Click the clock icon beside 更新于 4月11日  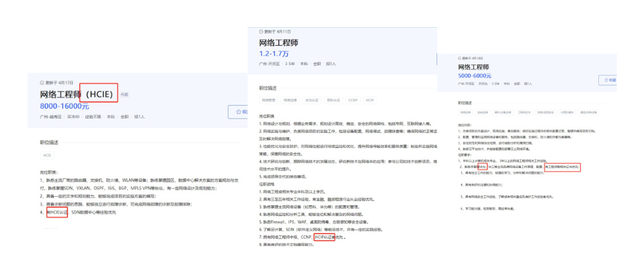point(261,31)
